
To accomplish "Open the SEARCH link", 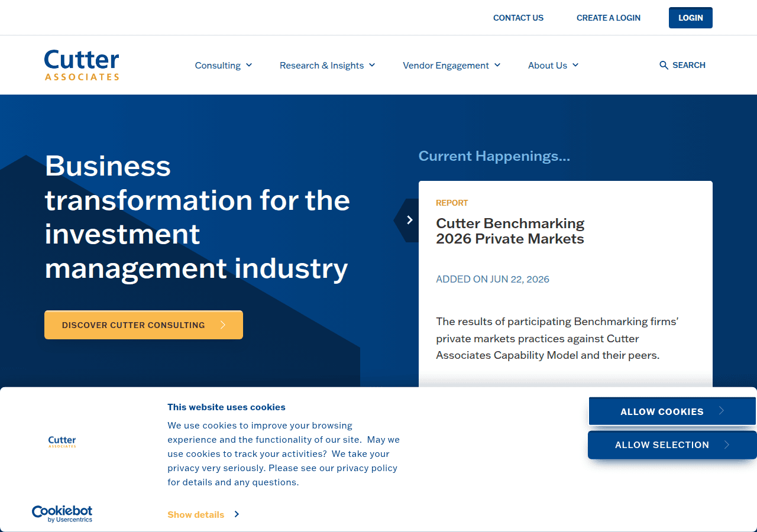I will pyautogui.click(x=682, y=65).
